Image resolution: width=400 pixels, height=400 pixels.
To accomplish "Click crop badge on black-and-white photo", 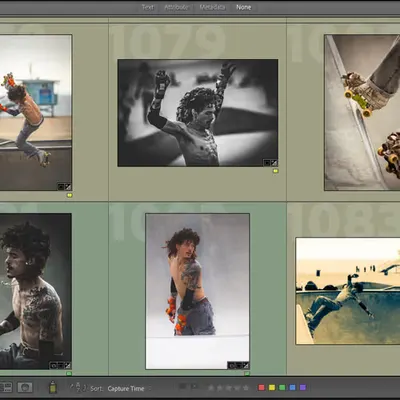I will pos(267,163).
